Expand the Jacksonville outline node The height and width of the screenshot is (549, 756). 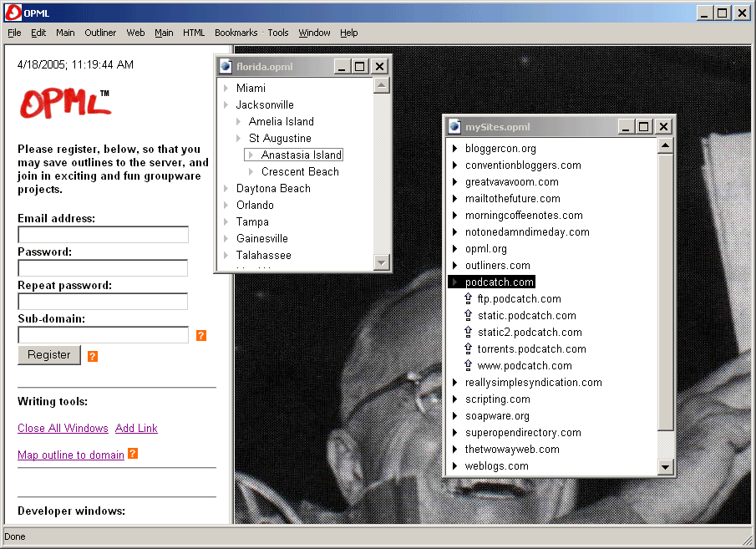click(226, 105)
